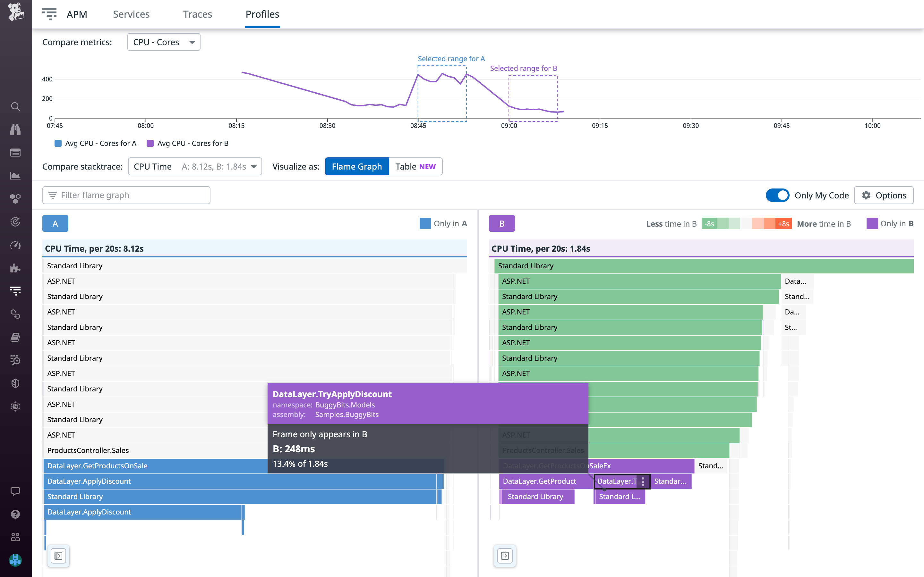Click the Only in B purple color swatch
This screenshot has width=924, height=577.
click(872, 223)
